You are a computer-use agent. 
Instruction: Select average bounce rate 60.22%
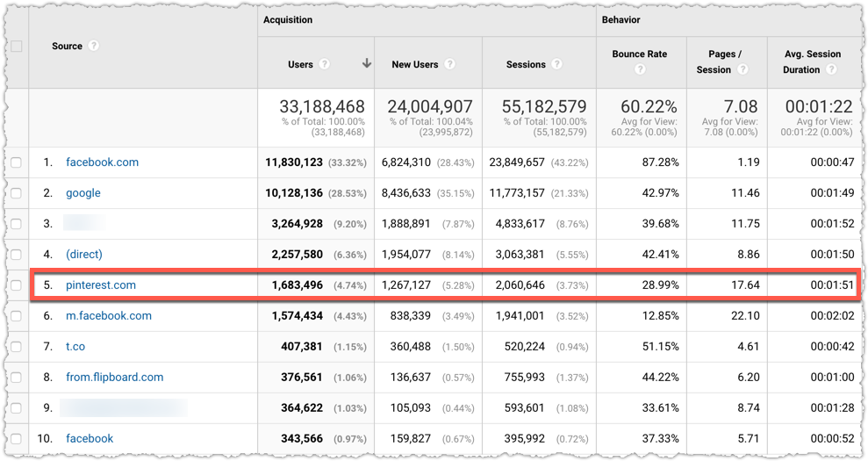pyautogui.click(x=649, y=106)
